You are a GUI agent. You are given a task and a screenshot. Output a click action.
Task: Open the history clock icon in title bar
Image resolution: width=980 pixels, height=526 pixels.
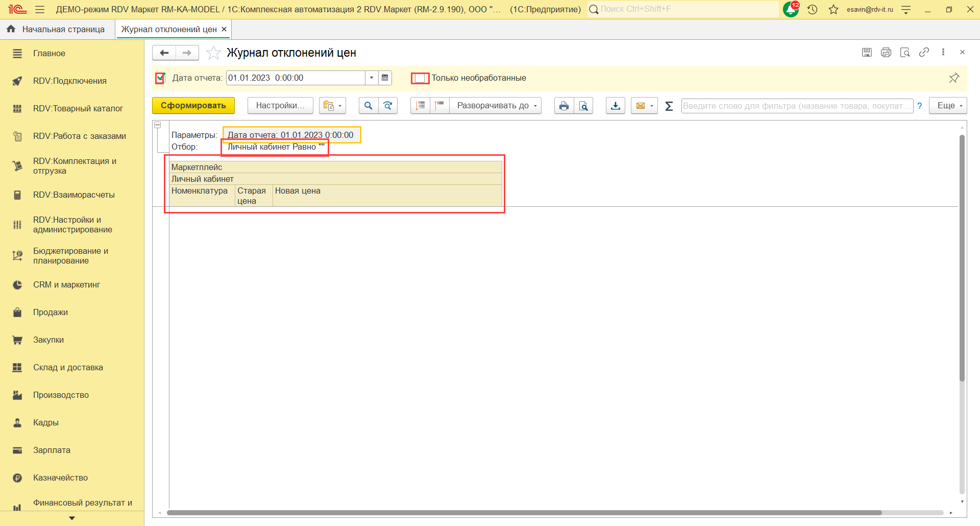click(x=813, y=9)
